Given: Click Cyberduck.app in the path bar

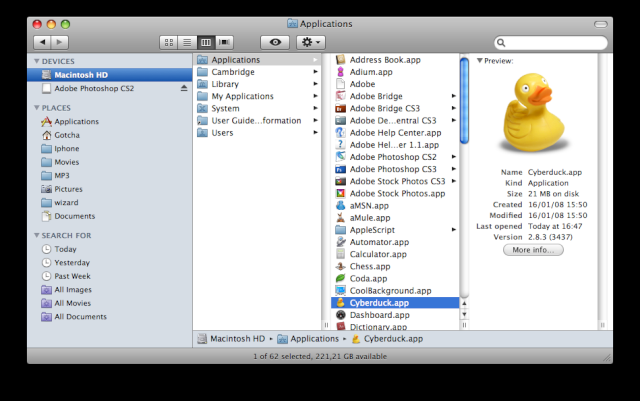Looking at the screenshot, I should (387, 339).
